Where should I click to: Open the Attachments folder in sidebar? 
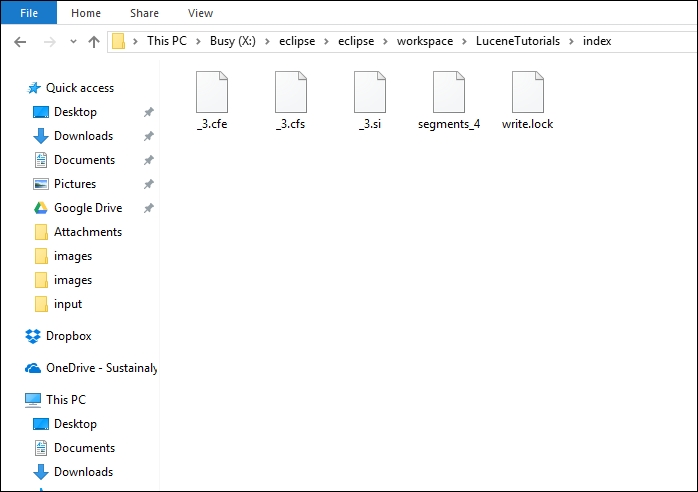[x=87, y=232]
